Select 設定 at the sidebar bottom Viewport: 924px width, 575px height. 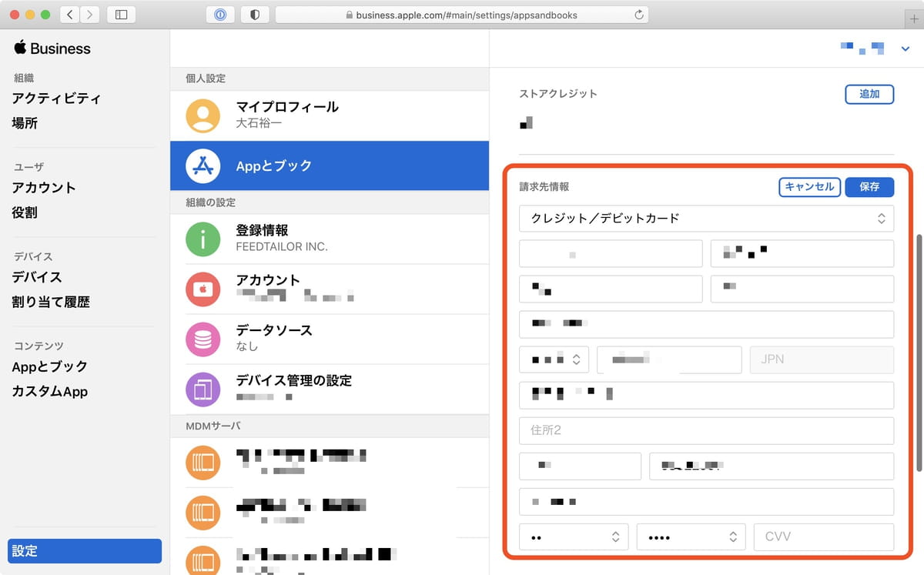click(x=85, y=551)
